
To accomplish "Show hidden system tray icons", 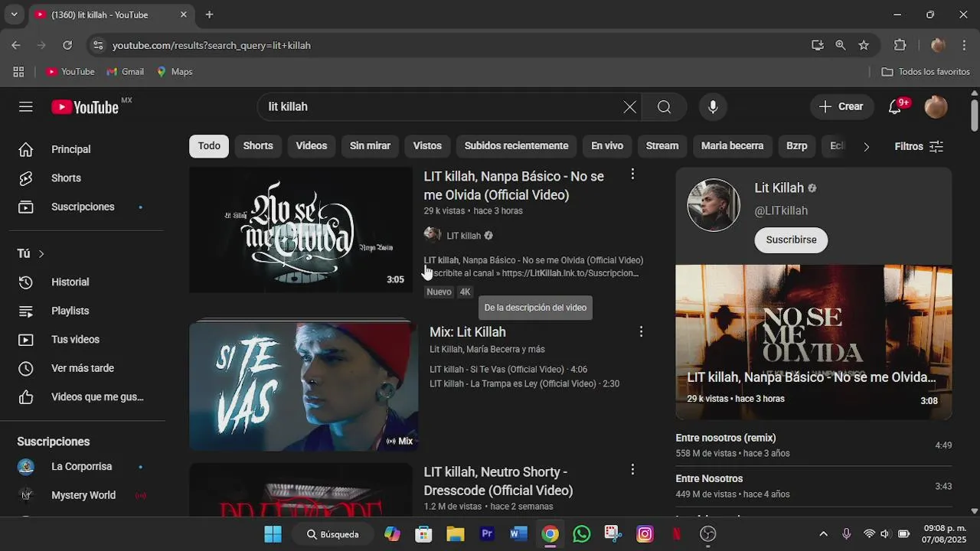I will pyautogui.click(x=823, y=534).
